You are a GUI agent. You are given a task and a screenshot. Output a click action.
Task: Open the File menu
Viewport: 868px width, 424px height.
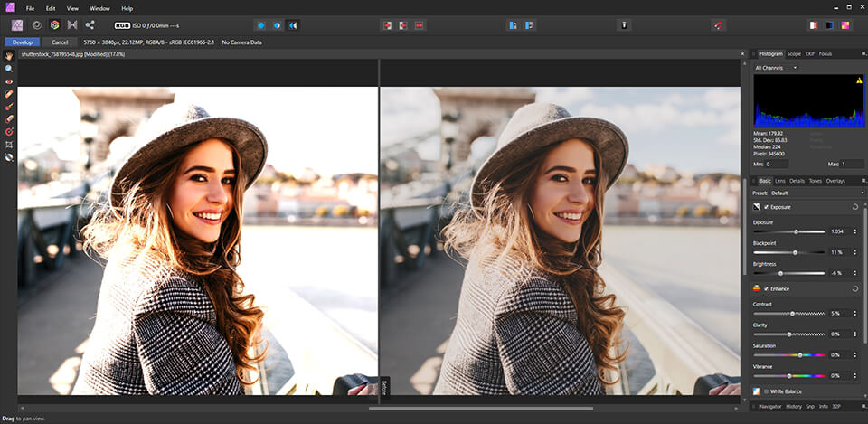pyautogui.click(x=31, y=8)
